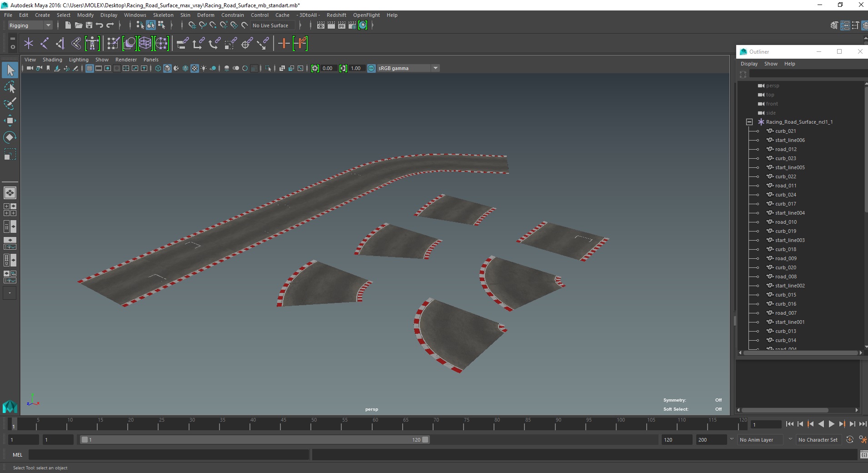Viewport: 868px width, 473px height.
Task: Click the Four View layout icon
Action: pos(10,210)
